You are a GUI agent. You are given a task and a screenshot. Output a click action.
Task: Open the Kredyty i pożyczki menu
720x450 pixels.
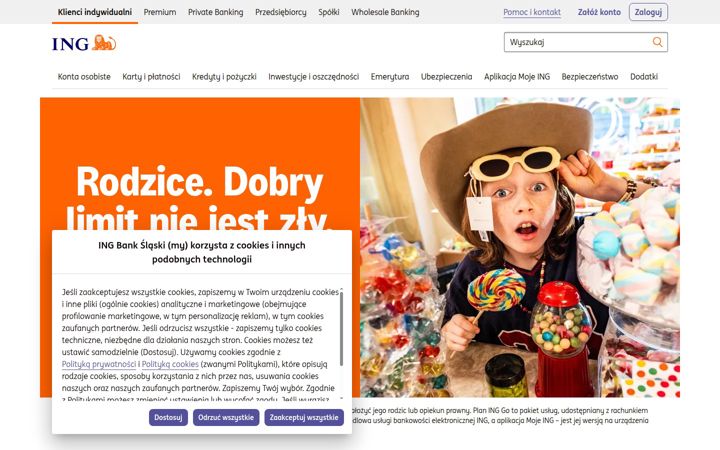(x=224, y=77)
